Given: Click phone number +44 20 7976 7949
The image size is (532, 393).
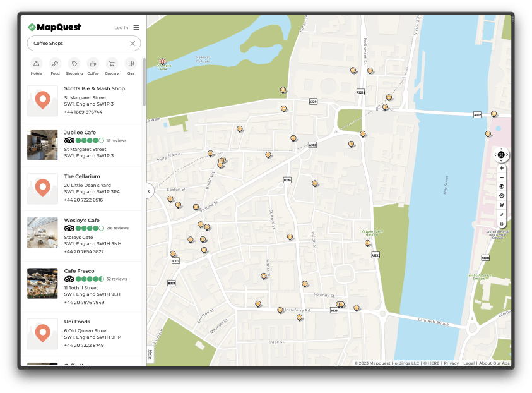Looking at the screenshot, I should tap(84, 302).
